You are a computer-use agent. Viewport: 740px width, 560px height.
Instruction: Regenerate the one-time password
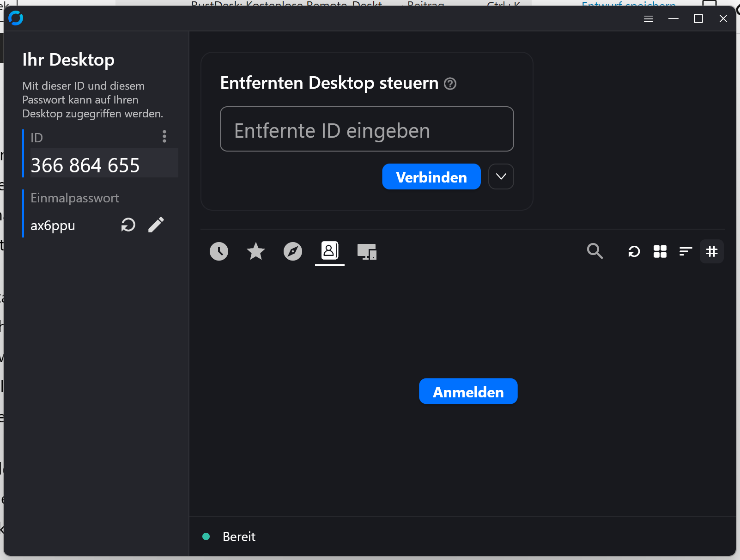tap(128, 225)
